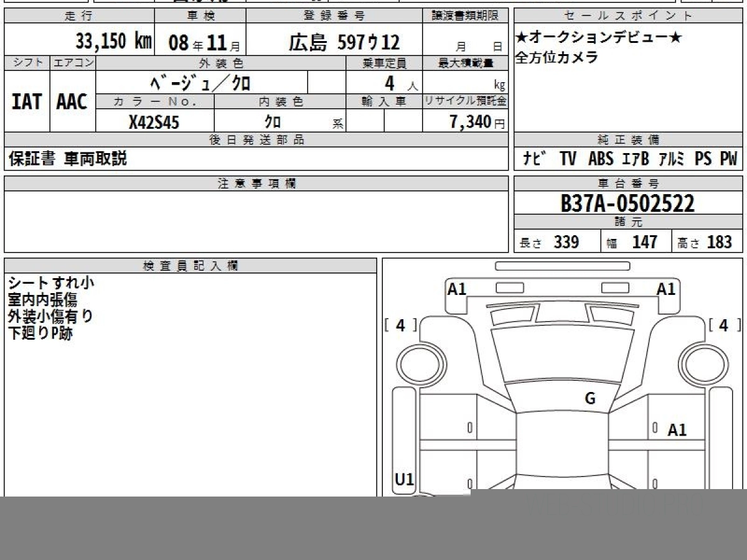Image resolution: width=747 pixels, height=560 pixels.
Task: Click the A1 mark at top-left of diagram
Action: (x=457, y=289)
